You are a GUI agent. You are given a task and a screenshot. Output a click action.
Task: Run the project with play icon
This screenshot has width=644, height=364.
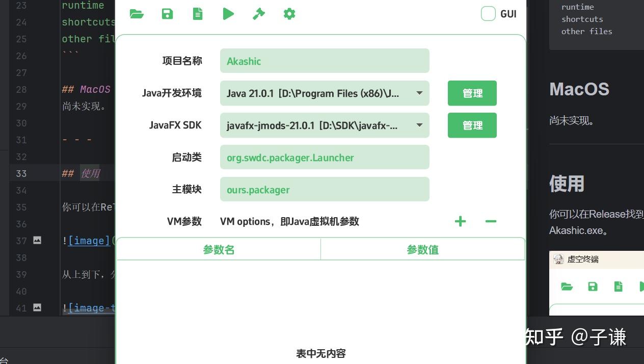[x=228, y=14]
